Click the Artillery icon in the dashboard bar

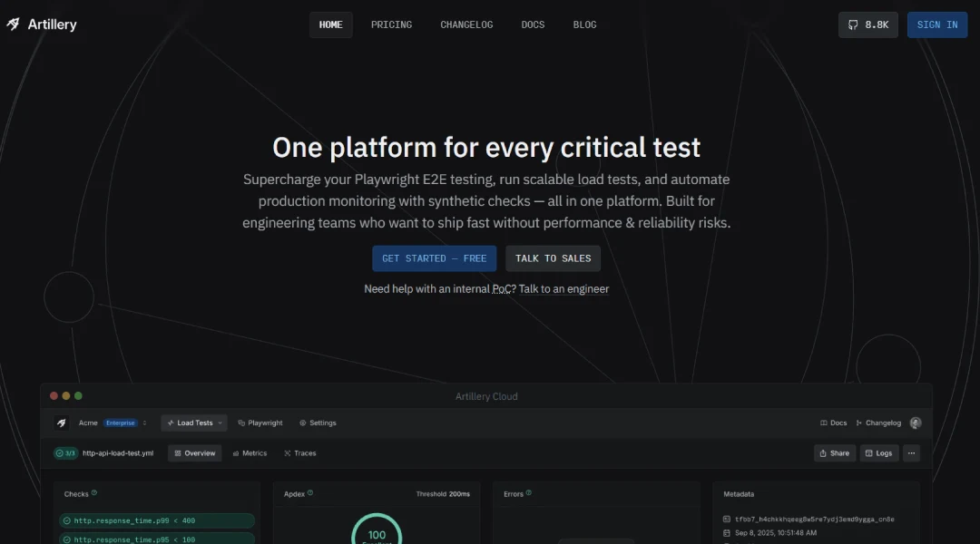click(62, 423)
